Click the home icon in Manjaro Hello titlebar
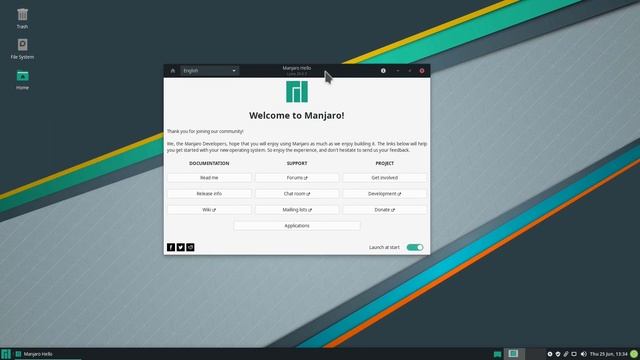Screen dimensions: 640x360 click(x=173, y=71)
